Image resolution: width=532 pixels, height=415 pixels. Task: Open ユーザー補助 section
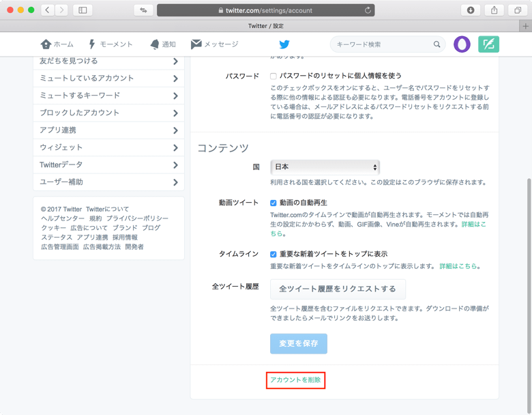pyautogui.click(x=108, y=182)
